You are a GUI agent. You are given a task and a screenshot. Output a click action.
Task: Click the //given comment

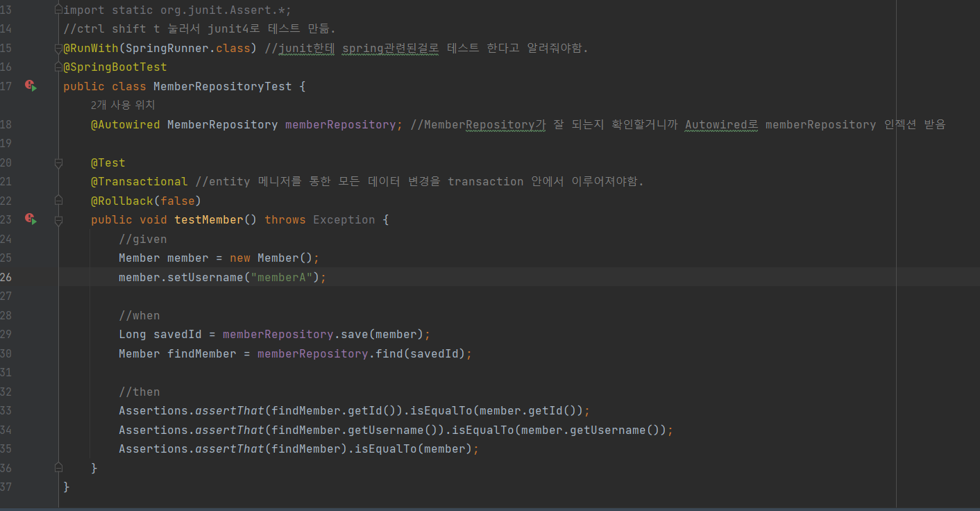pos(143,239)
